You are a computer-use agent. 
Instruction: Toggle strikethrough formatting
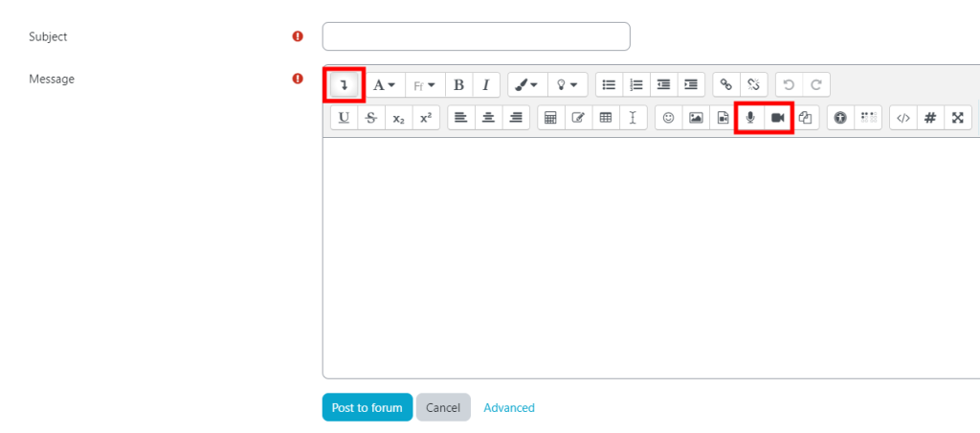click(371, 118)
